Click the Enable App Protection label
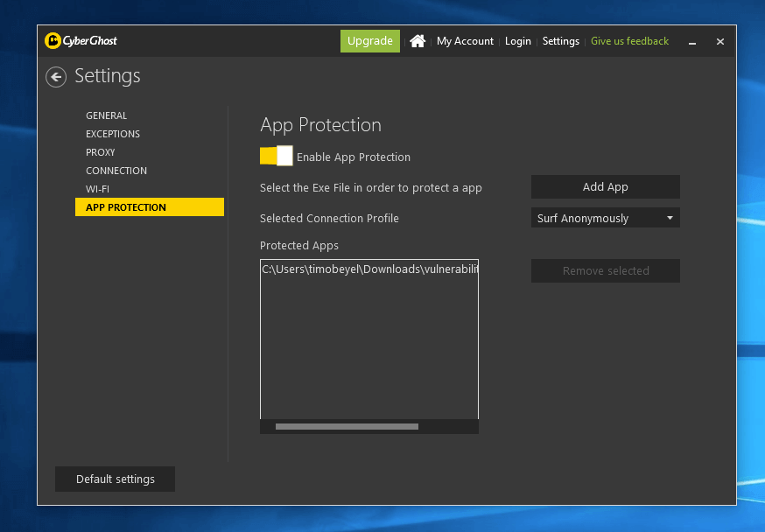Viewport: 765px width, 532px height. tap(354, 157)
